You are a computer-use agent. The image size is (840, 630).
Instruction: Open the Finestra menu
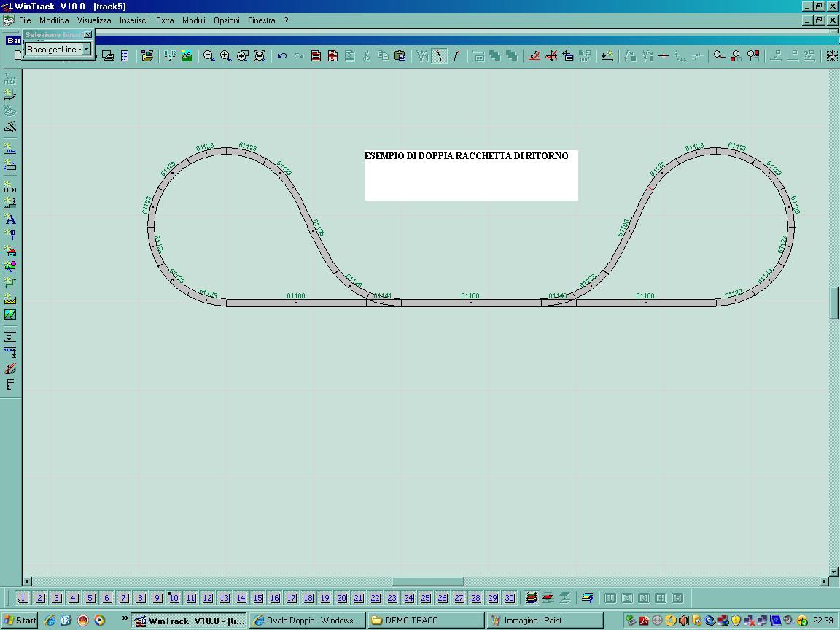click(x=262, y=20)
